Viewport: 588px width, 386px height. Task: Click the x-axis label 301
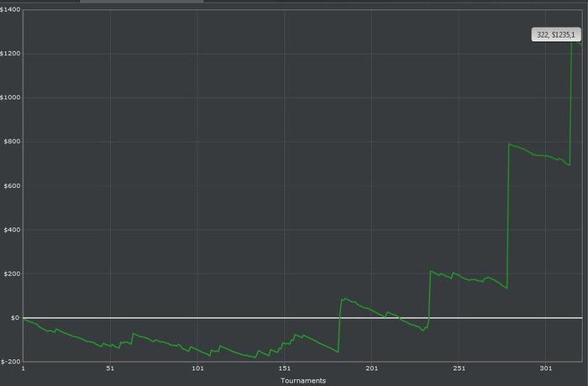coord(546,368)
